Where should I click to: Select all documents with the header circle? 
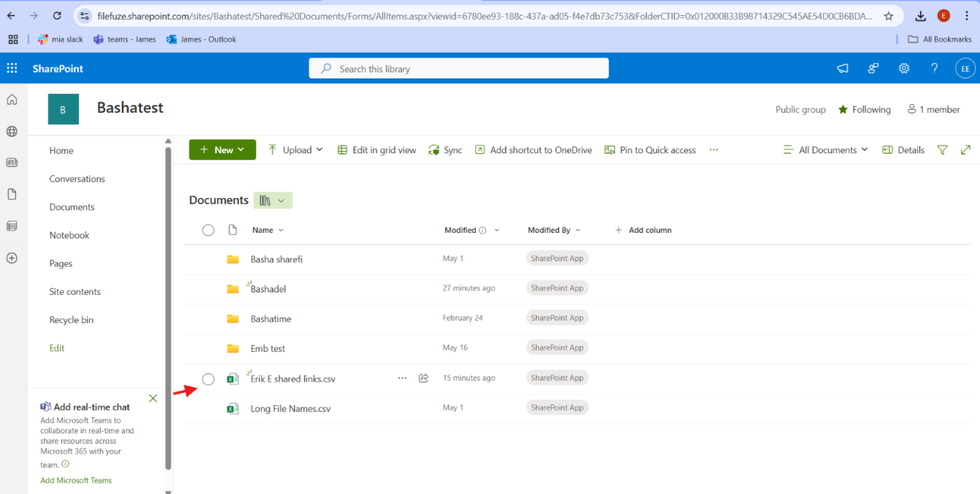(208, 230)
